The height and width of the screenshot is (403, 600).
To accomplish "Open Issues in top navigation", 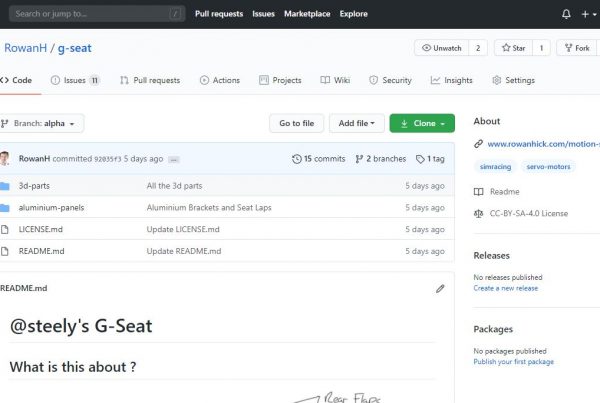I will tap(263, 14).
